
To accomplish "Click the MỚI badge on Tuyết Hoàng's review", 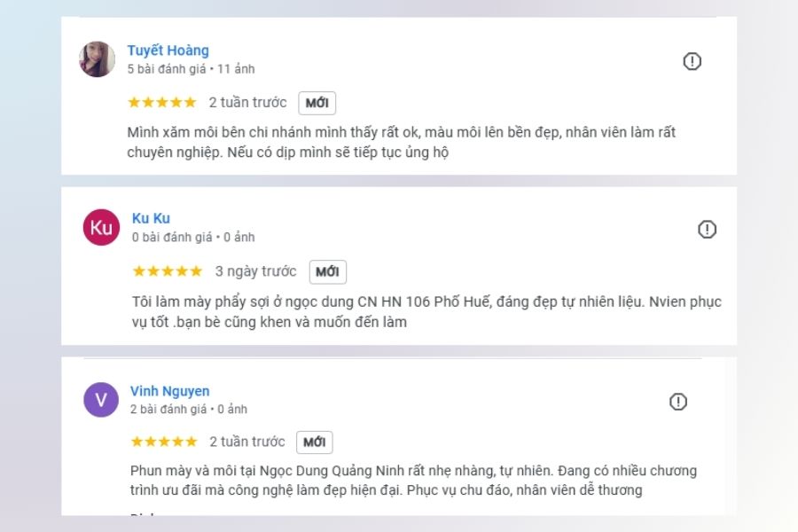I will 317,103.
